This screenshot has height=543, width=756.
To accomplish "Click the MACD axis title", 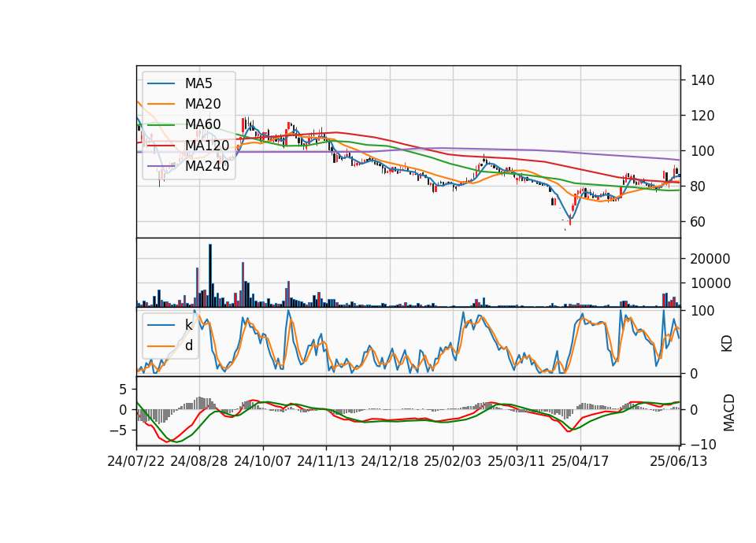I will (729, 413).
